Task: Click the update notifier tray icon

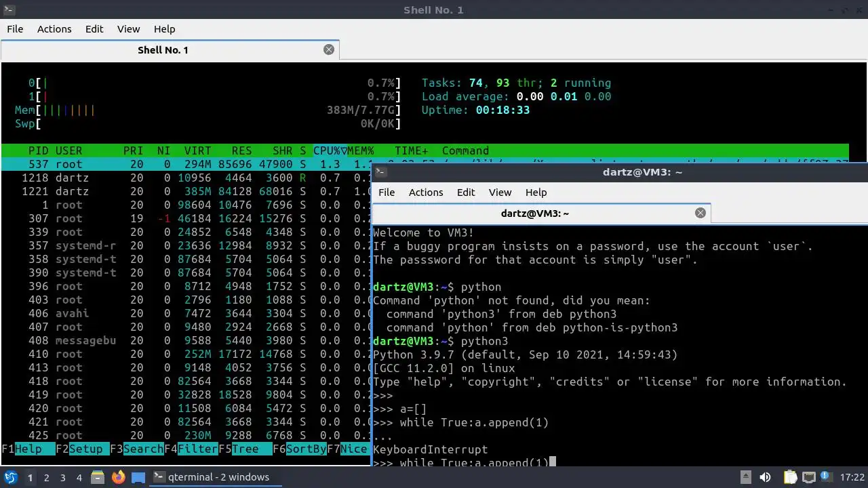Action: coord(827,477)
